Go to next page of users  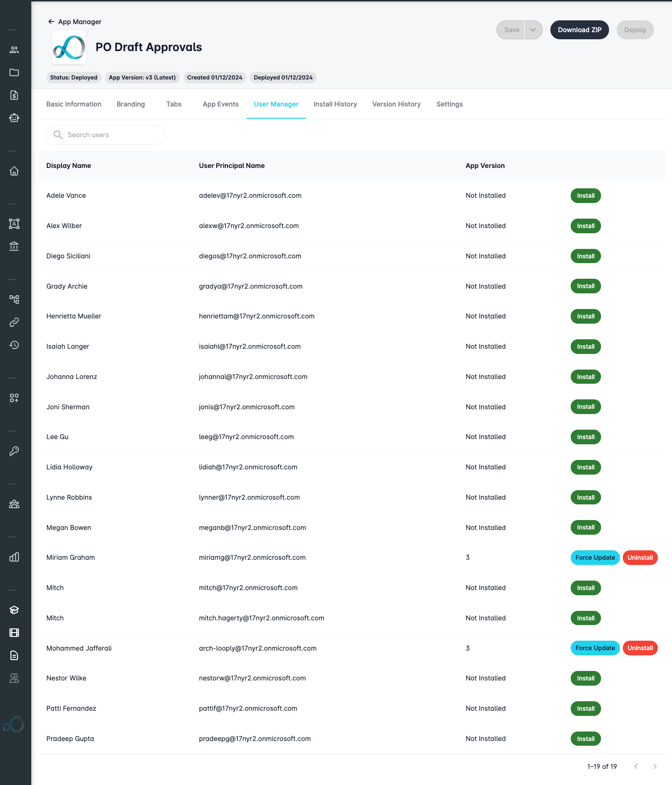click(x=654, y=767)
